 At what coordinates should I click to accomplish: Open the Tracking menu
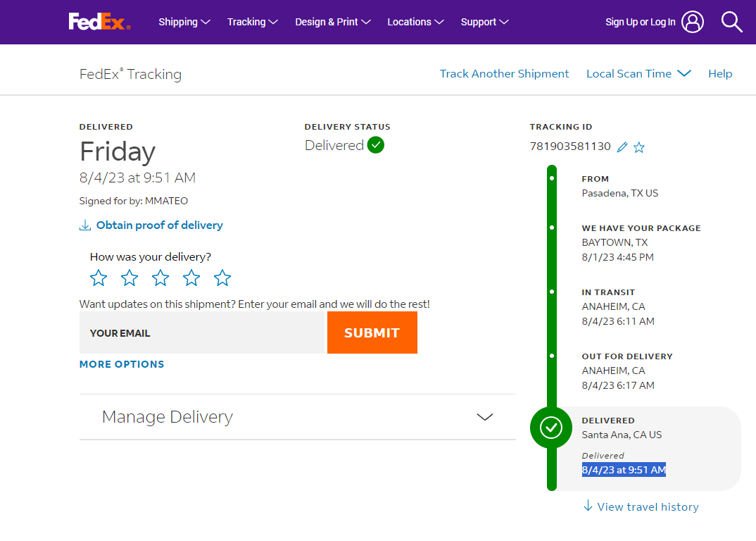tap(252, 23)
